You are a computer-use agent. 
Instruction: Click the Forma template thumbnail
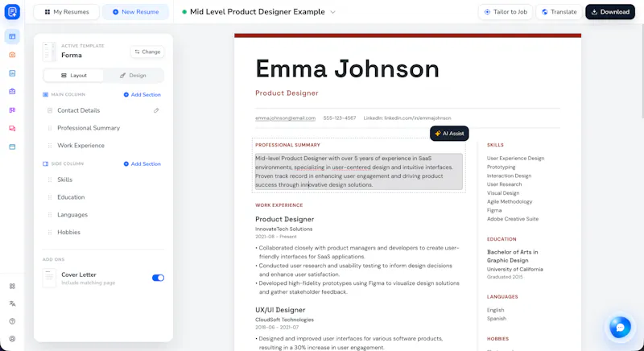(x=49, y=52)
